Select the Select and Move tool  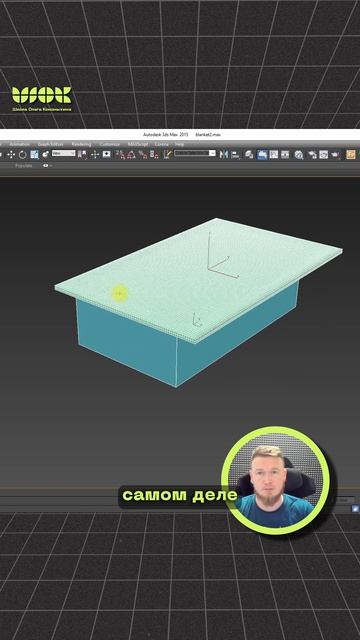[11, 154]
